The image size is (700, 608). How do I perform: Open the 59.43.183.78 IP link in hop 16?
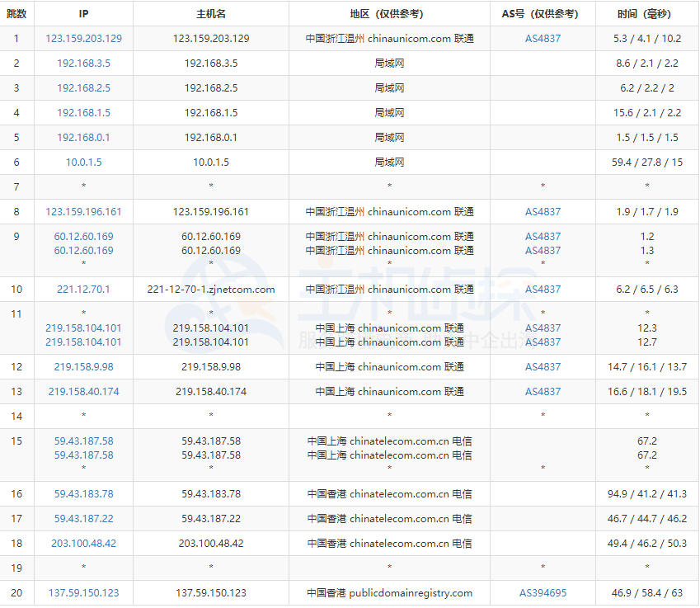(x=83, y=493)
